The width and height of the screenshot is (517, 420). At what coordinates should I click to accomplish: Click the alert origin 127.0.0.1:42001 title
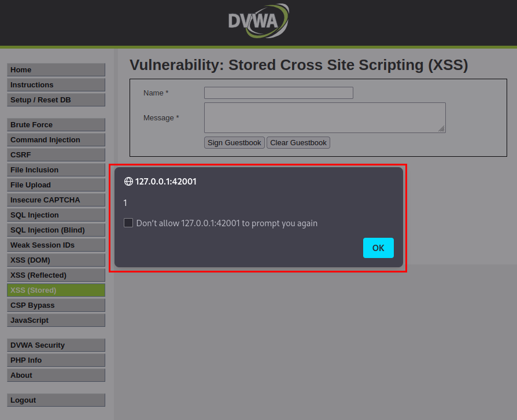[166, 182]
